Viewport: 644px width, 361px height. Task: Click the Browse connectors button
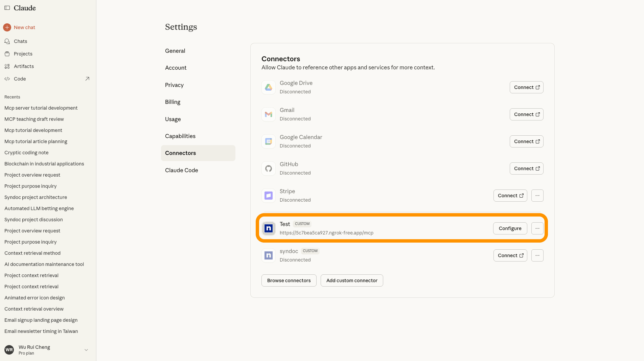pos(289,280)
